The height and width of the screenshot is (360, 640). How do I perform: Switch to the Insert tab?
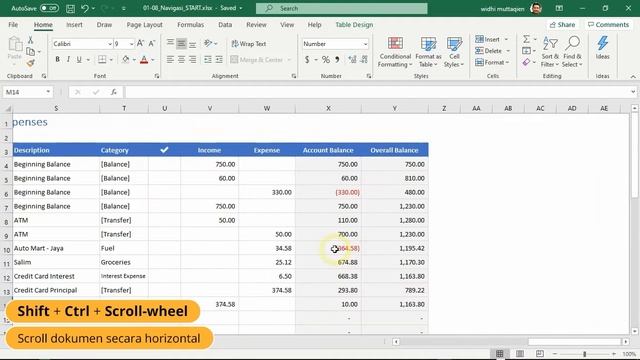point(74,25)
